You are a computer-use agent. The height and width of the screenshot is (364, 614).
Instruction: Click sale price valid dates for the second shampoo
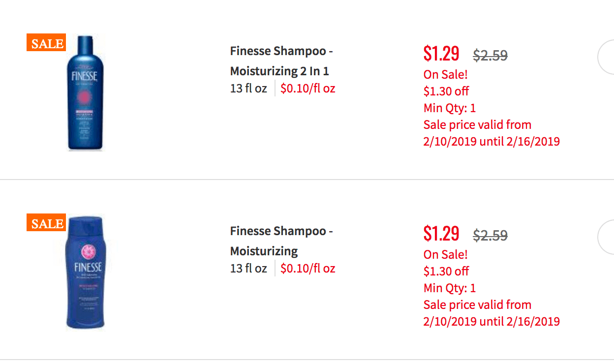pyautogui.click(x=491, y=313)
